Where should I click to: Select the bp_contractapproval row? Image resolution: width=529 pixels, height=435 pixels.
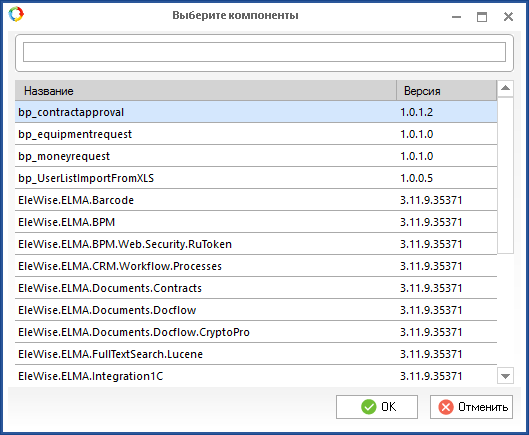click(x=256, y=112)
